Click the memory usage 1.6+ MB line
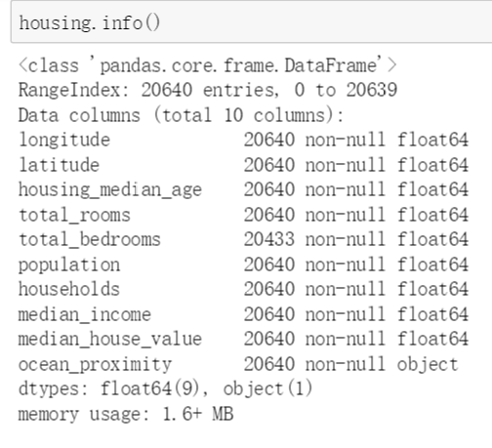492x448 pixels. pos(126,414)
